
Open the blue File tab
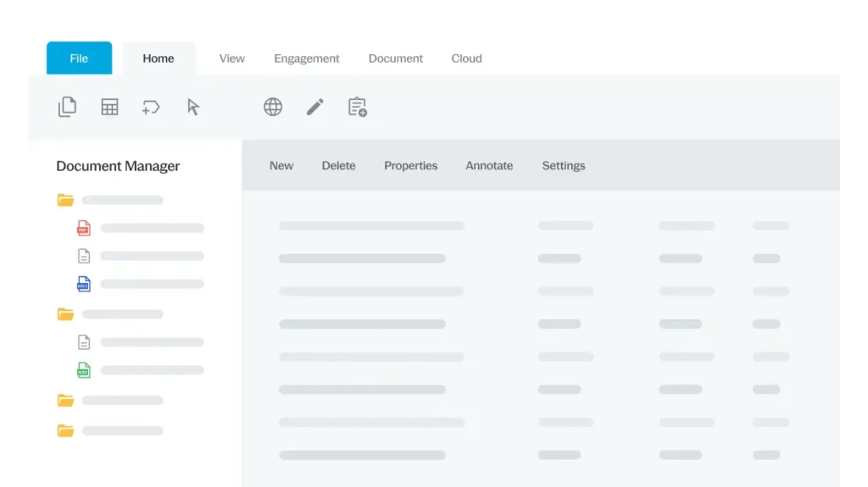(x=79, y=58)
